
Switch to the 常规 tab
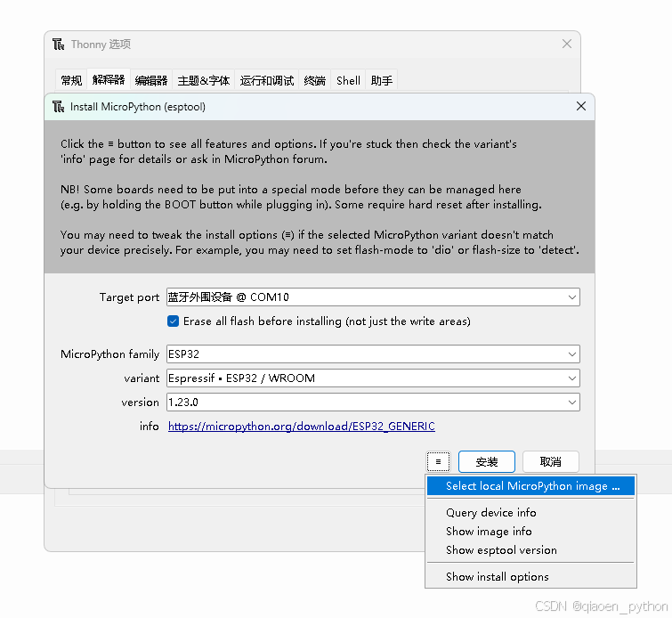tap(71, 80)
